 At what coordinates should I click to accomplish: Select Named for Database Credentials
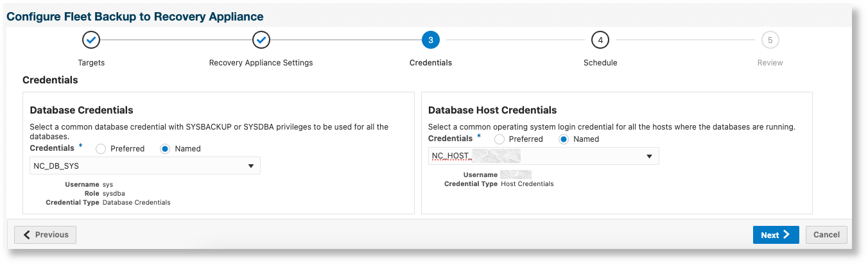(x=165, y=149)
